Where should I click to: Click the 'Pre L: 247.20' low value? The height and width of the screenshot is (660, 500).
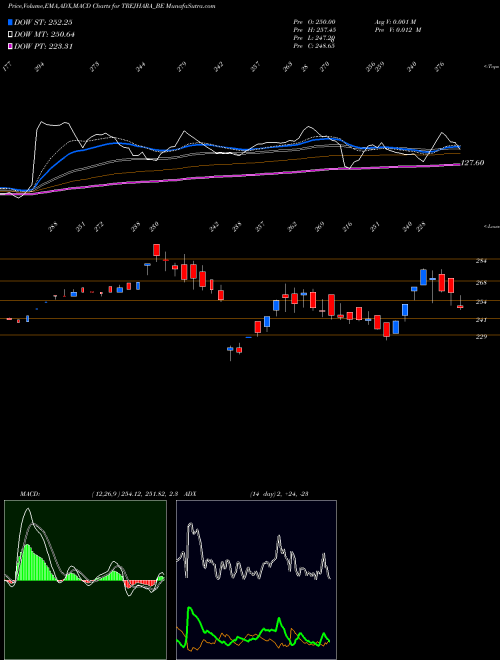[x=314, y=37]
